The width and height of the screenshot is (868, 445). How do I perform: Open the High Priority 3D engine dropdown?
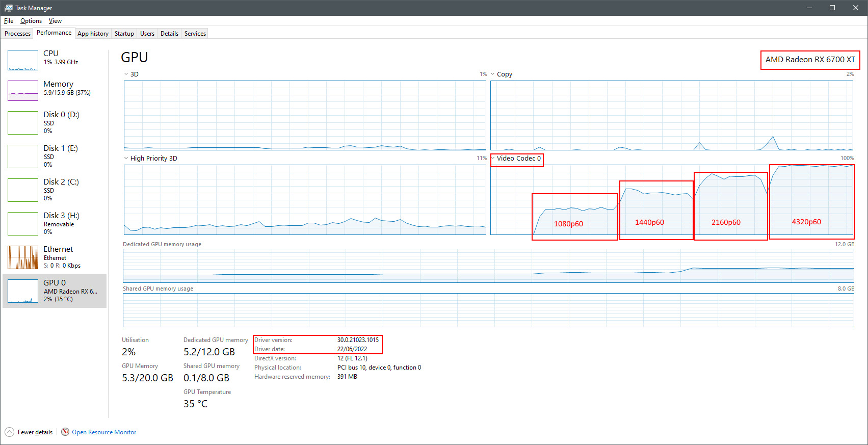126,159
